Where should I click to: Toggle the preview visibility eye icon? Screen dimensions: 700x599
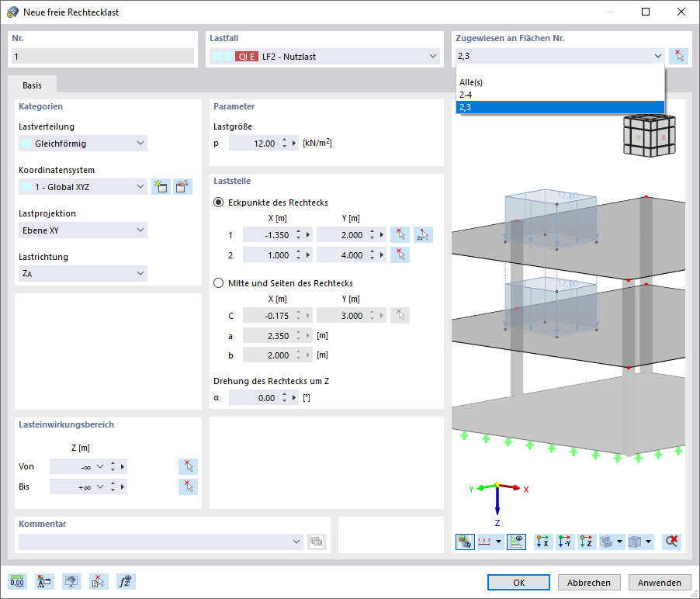516,542
